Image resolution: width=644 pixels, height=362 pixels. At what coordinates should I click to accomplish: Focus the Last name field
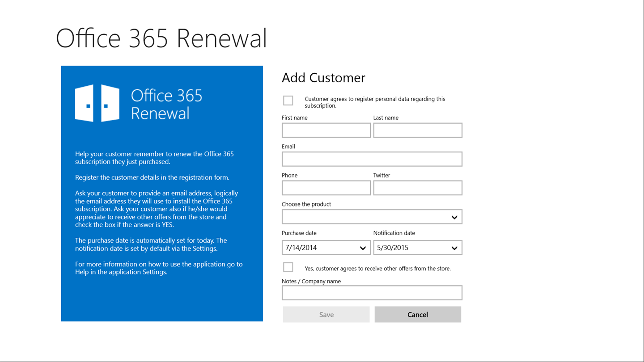[x=418, y=130]
